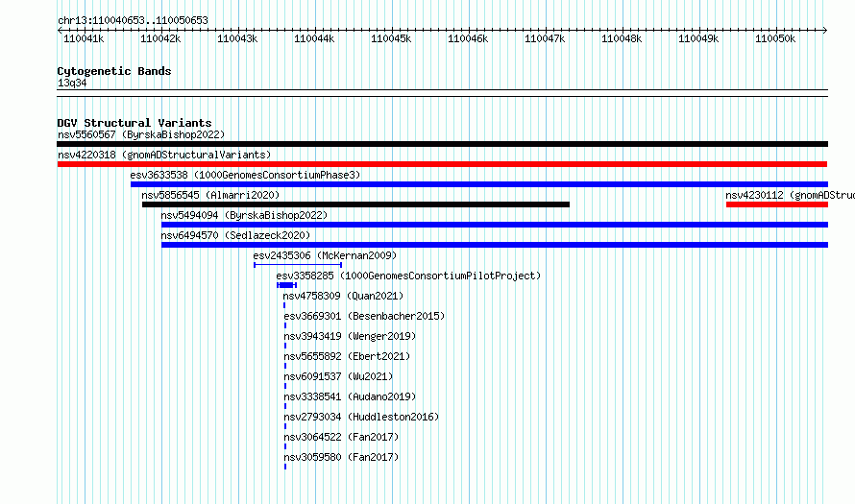Click the 110041k ruler tick label
Viewport: 855px width, 504px height.
84,38
